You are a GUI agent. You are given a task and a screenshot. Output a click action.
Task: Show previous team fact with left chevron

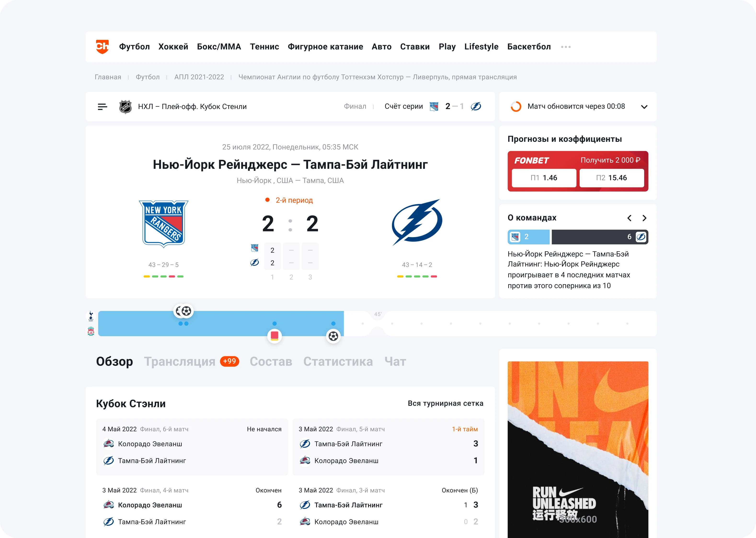click(x=629, y=218)
